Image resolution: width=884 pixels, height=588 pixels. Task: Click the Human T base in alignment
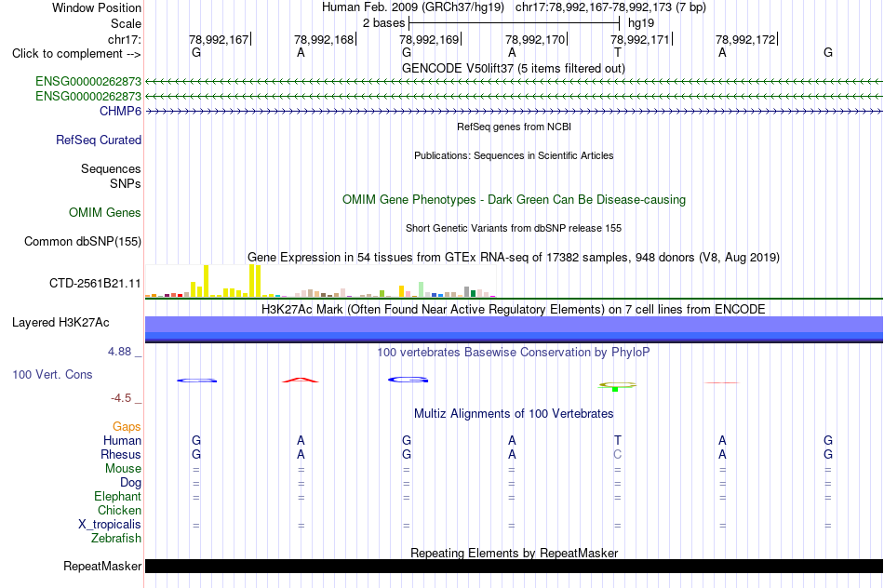[x=617, y=440]
